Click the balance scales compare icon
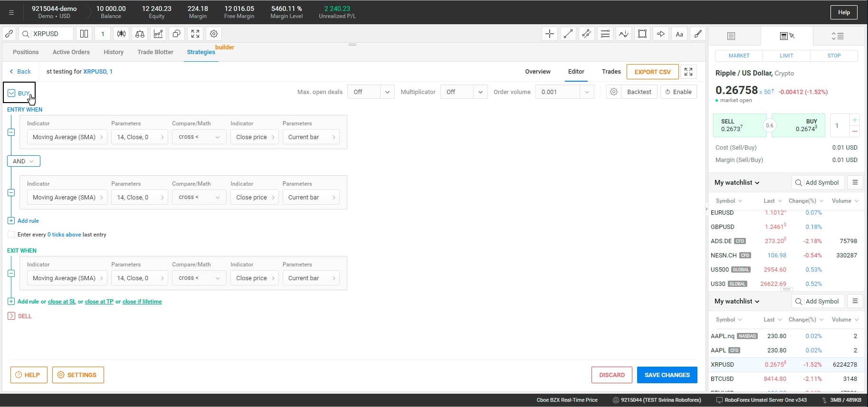The width and height of the screenshot is (868, 407). pyautogui.click(x=140, y=34)
